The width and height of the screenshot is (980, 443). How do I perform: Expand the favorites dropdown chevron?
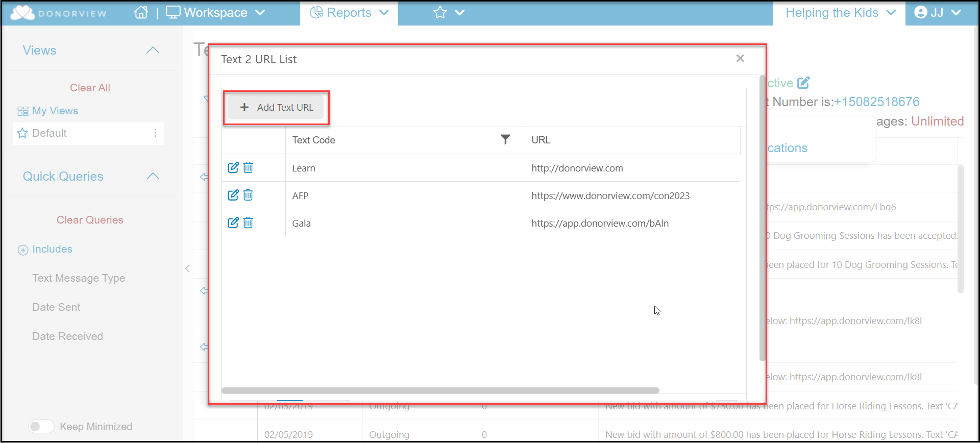pos(460,12)
